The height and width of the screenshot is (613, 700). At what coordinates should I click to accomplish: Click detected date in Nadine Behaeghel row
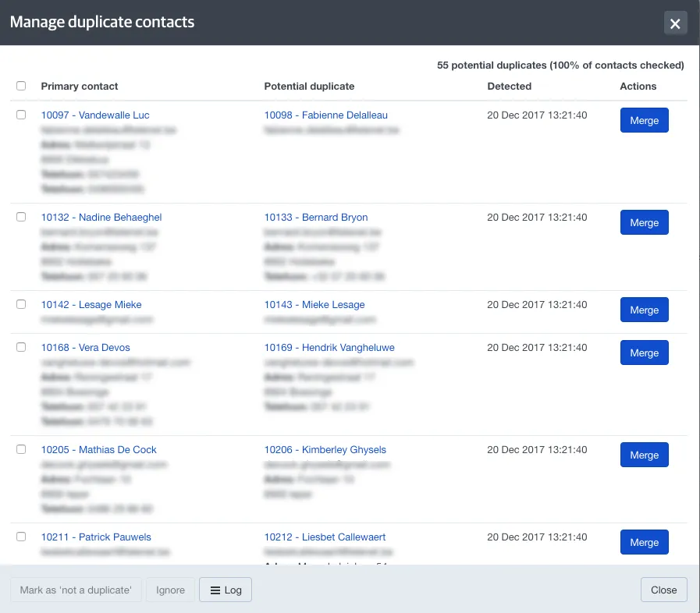(x=537, y=218)
